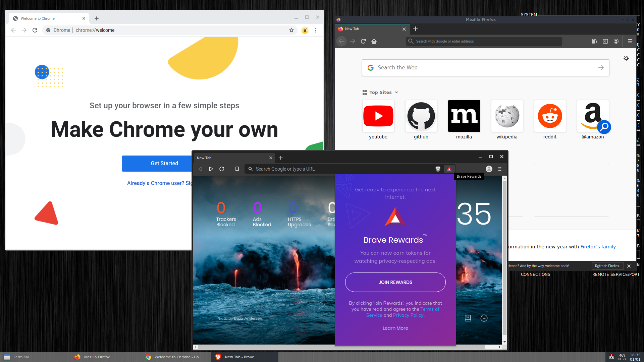Click the YouTube top site icon in Firefox
Image resolution: width=644 pixels, height=362 pixels.
(x=378, y=116)
